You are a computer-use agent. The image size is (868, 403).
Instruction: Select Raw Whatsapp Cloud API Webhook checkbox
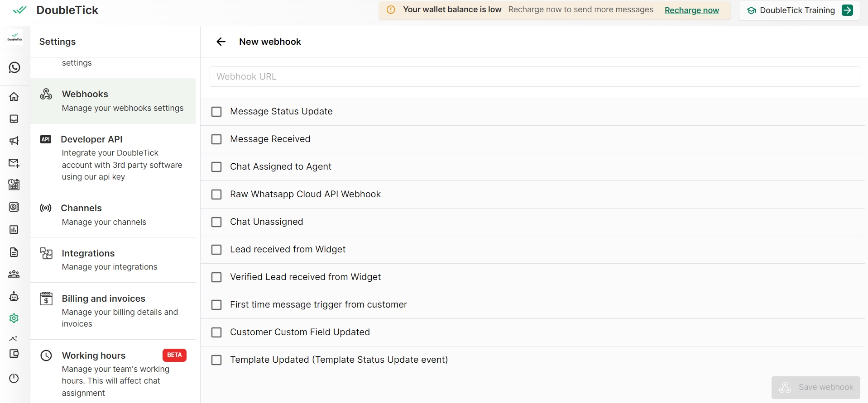pyautogui.click(x=217, y=194)
